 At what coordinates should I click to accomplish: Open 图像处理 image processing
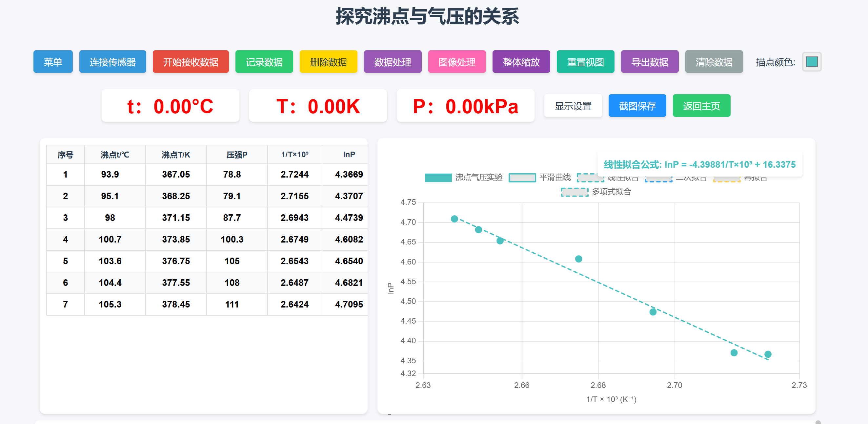click(x=457, y=61)
